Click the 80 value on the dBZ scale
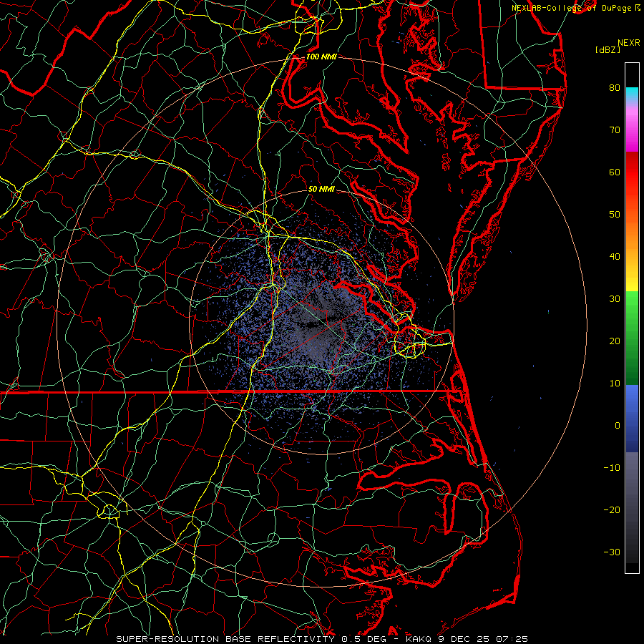The width and height of the screenshot is (644, 644). point(614,88)
